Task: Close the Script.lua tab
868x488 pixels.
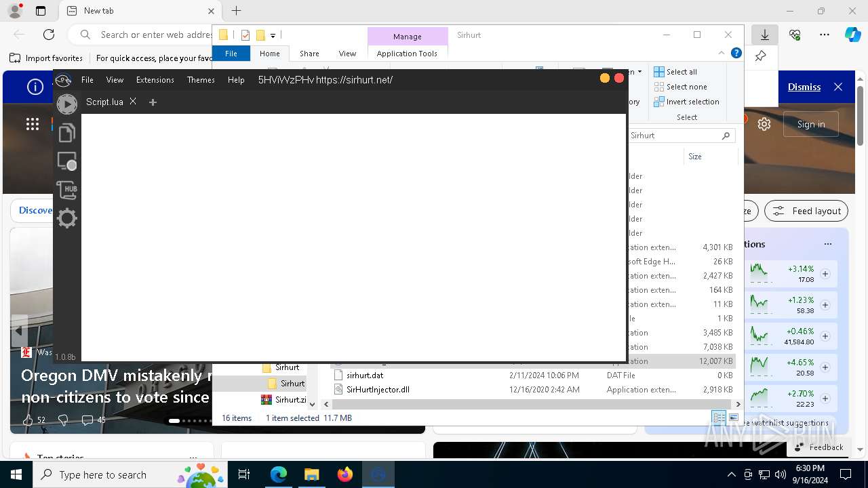Action: (133, 101)
